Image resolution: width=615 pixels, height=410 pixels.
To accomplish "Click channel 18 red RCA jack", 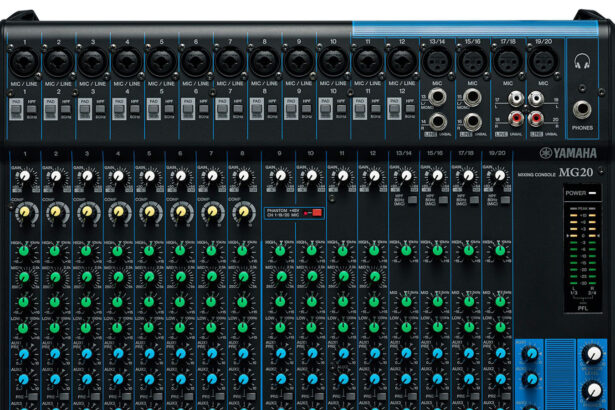I will tap(516, 118).
